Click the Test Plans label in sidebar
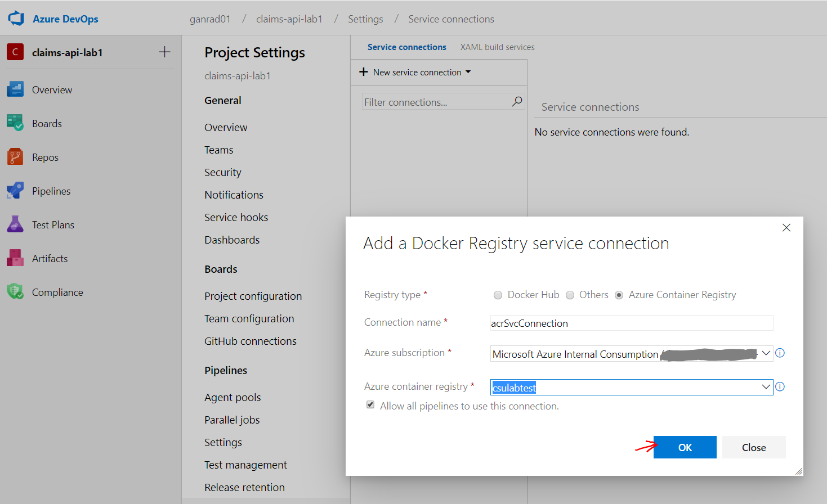 click(x=53, y=224)
